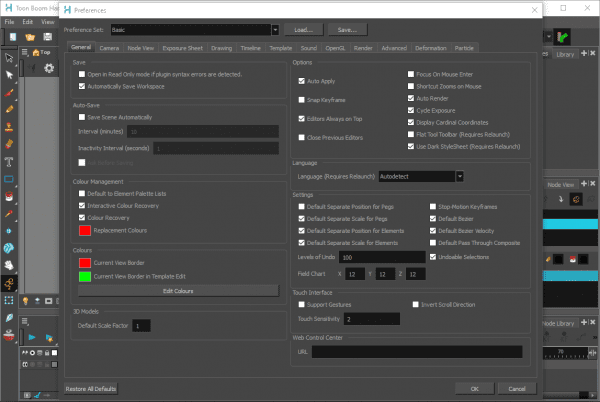Click the highlighted Rigging tool
Viewport: 600px width, 402px height.
click(9, 283)
